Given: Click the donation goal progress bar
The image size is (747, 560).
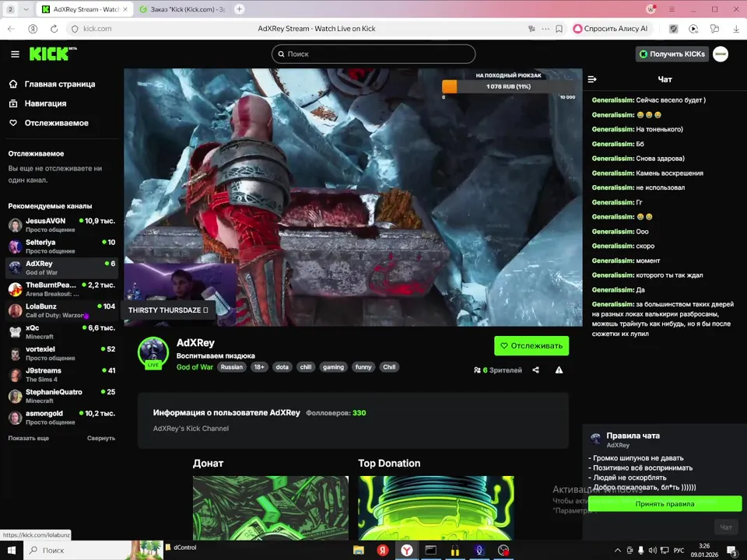Looking at the screenshot, I should 508,86.
